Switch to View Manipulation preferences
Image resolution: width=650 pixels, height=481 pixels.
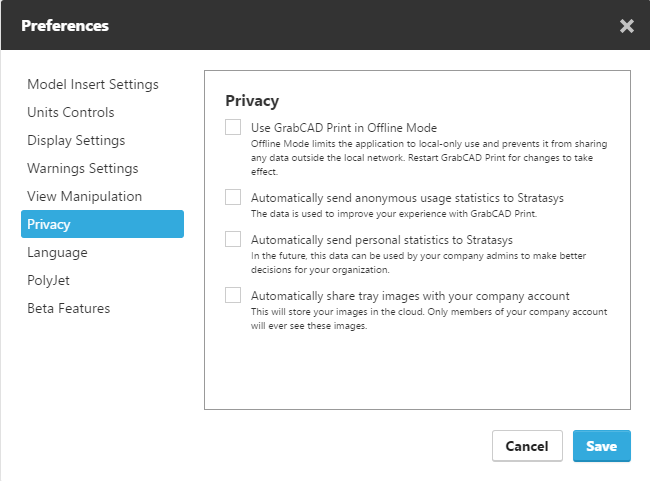[85, 196]
